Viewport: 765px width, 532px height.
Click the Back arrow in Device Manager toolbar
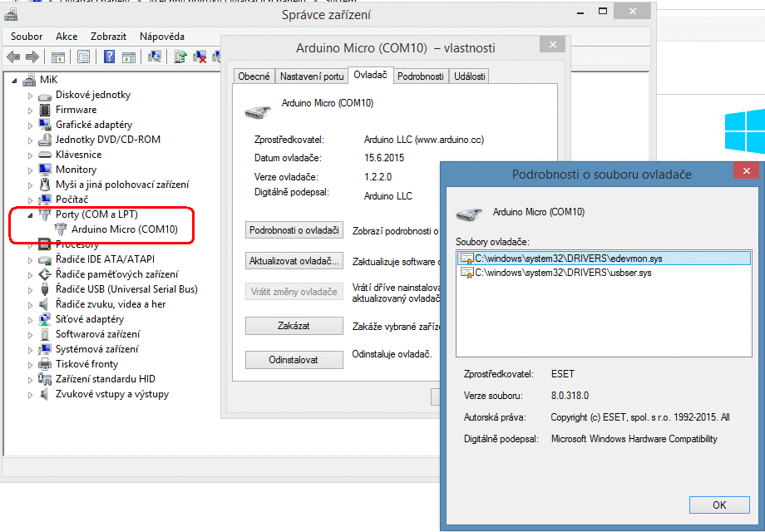[x=13, y=57]
